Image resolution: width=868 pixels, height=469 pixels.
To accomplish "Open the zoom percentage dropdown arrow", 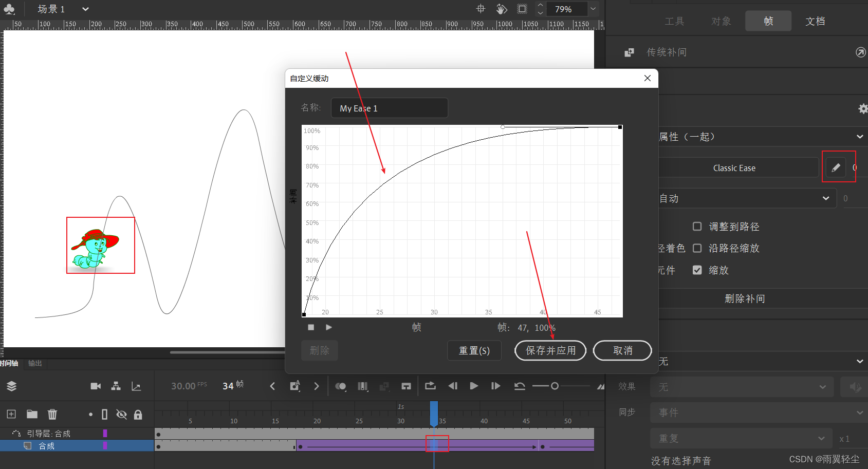I will click(x=593, y=9).
